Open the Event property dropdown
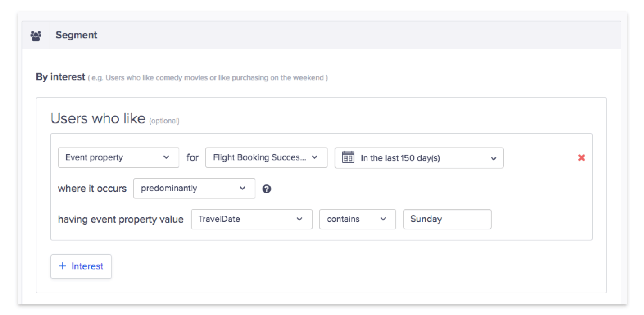644x315 pixels. pos(118,157)
